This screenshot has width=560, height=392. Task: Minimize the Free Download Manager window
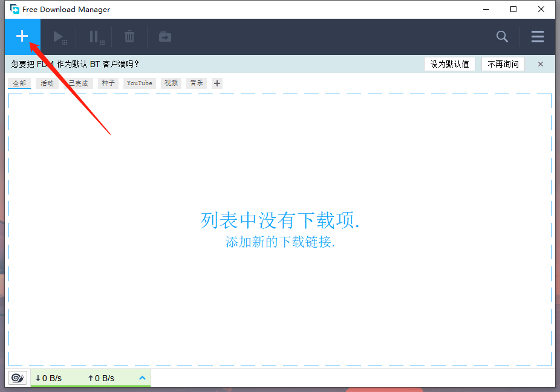(x=486, y=9)
